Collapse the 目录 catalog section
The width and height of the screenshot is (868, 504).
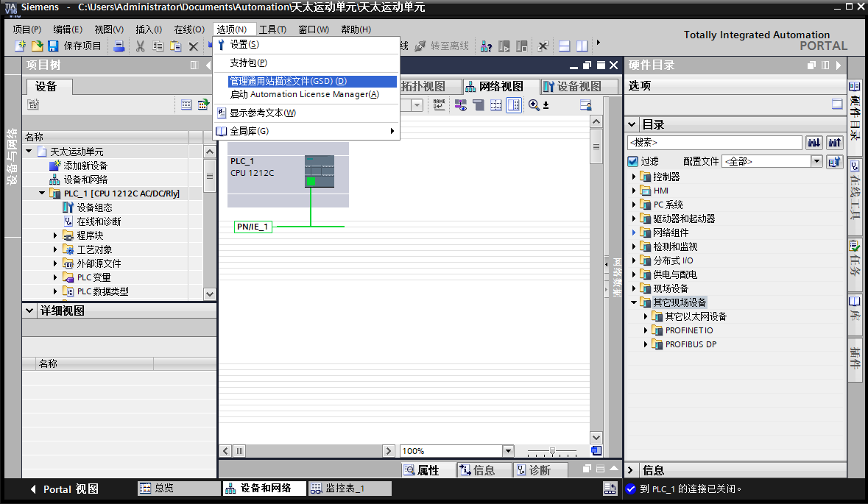pos(632,124)
